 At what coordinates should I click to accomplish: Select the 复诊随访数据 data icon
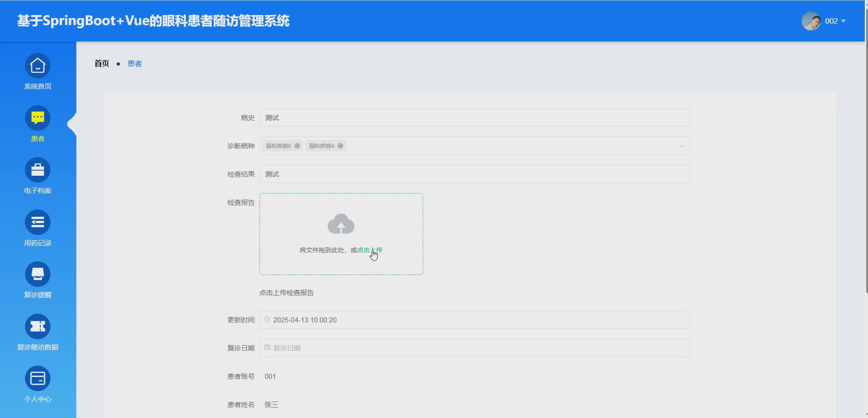(x=38, y=326)
